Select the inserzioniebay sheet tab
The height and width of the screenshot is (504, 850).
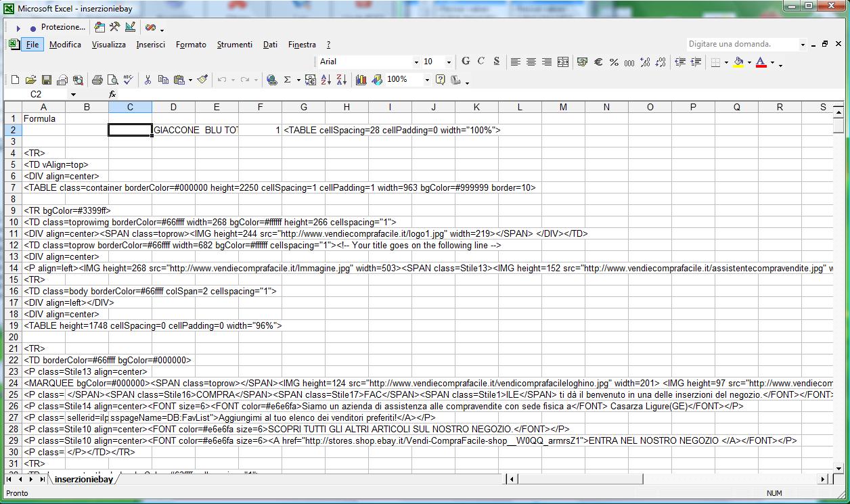[x=84, y=479]
